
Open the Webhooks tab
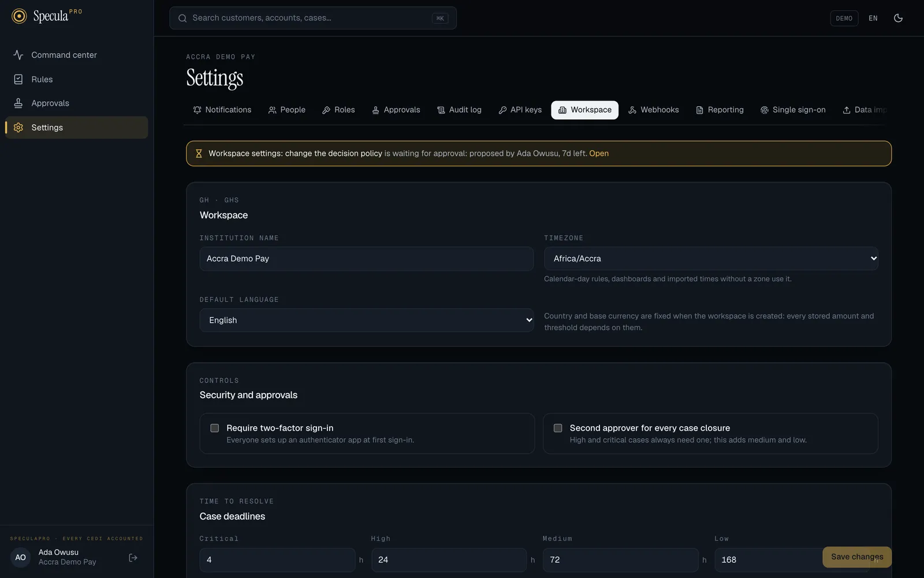[654, 110]
